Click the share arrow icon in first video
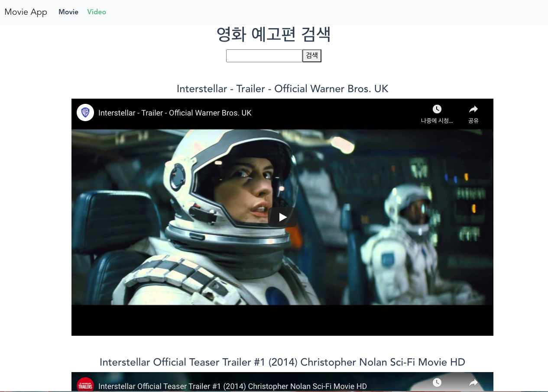The image size is (548, 392). [473, 109]
